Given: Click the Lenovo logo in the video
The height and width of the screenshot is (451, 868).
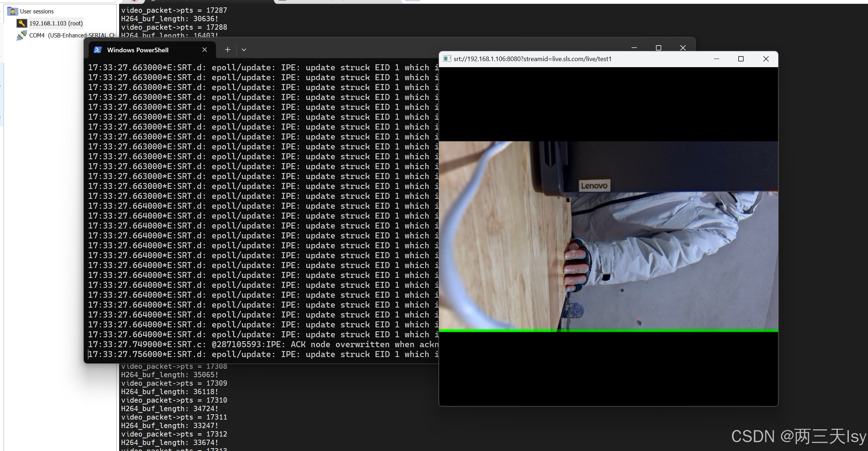Looking at the screenshot, I should (x=594, y=186).
